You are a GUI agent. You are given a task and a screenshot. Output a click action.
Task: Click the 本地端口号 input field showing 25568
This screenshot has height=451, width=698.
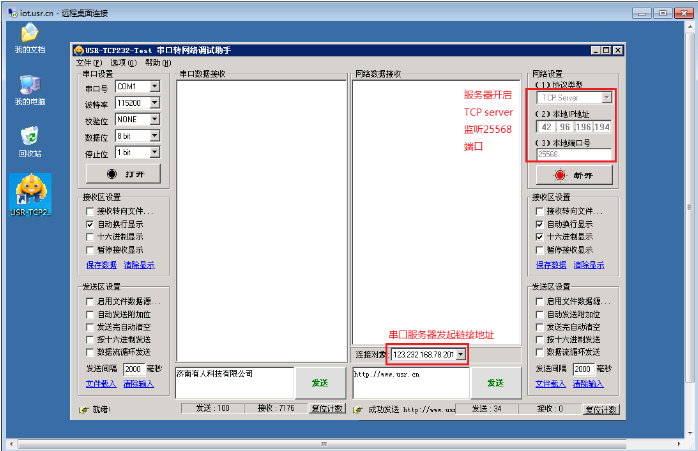(572, 154)
